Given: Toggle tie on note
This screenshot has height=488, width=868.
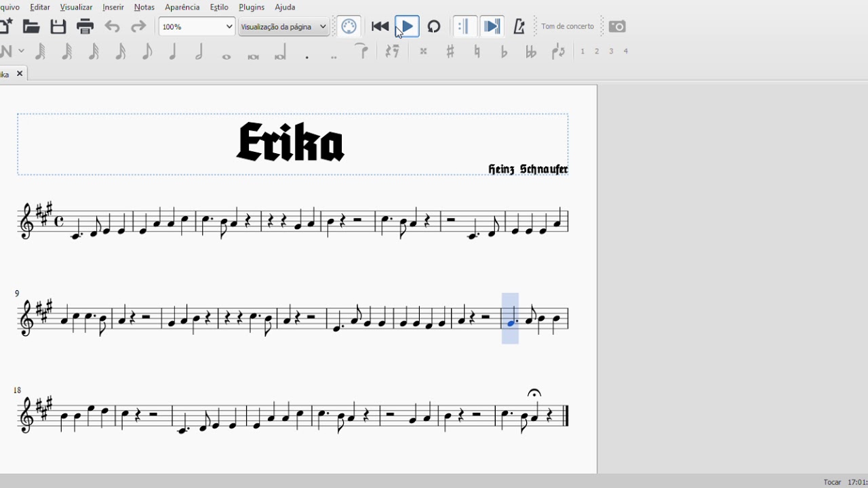Looking at the screenshot, I should (x=362, y=52).
